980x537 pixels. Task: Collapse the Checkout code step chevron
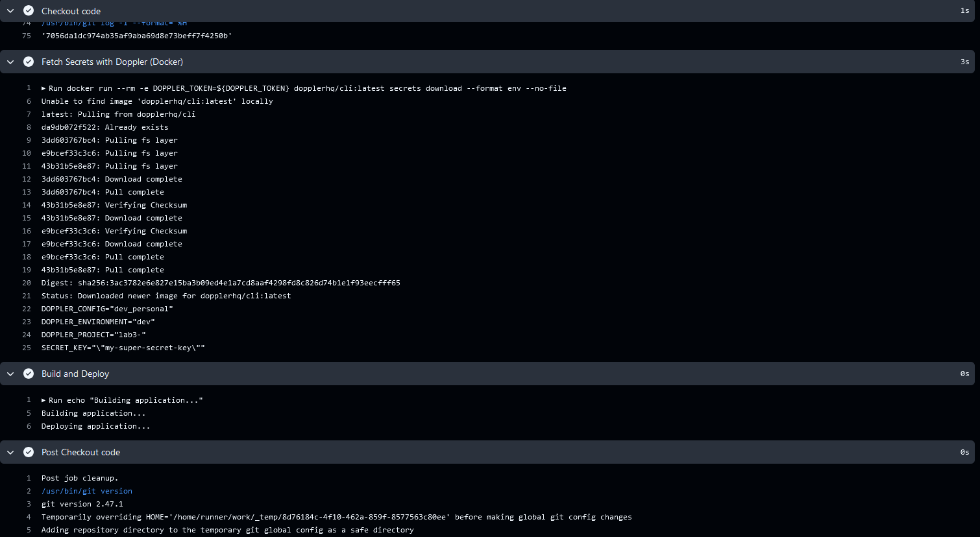tap(10, 11)
